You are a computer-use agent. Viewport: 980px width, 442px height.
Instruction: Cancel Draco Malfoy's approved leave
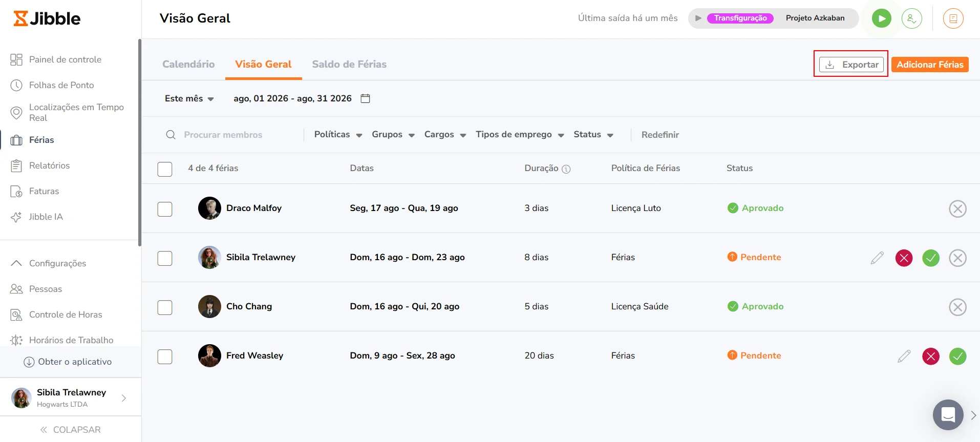coord(957,208)
